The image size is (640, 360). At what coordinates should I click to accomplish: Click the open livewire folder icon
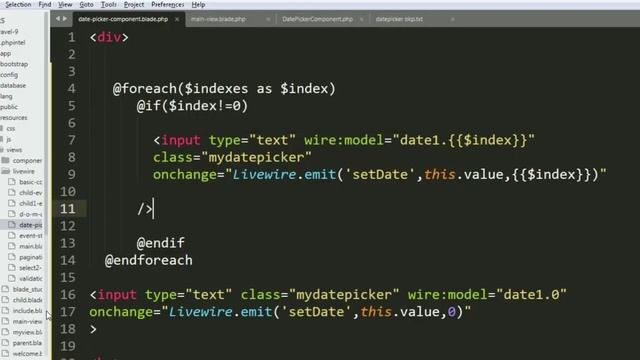[5, 171]
